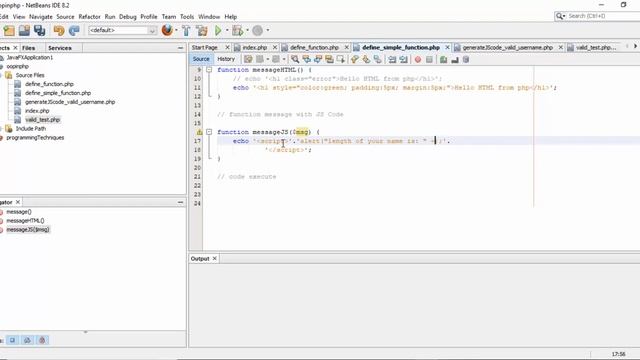
Task: Click the Redo arrow icon
Action: point(74,31)
